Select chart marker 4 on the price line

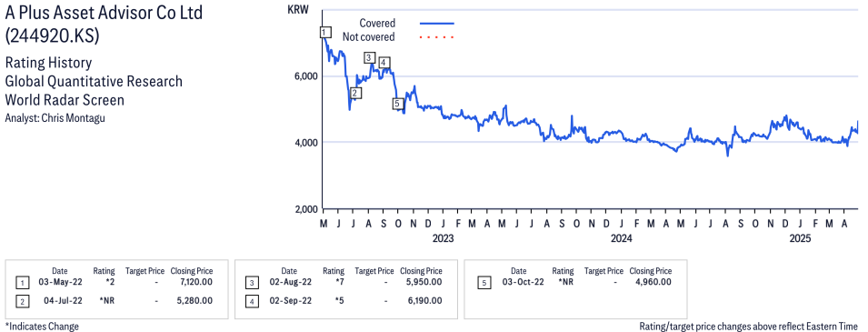click(x=384, y=62)
